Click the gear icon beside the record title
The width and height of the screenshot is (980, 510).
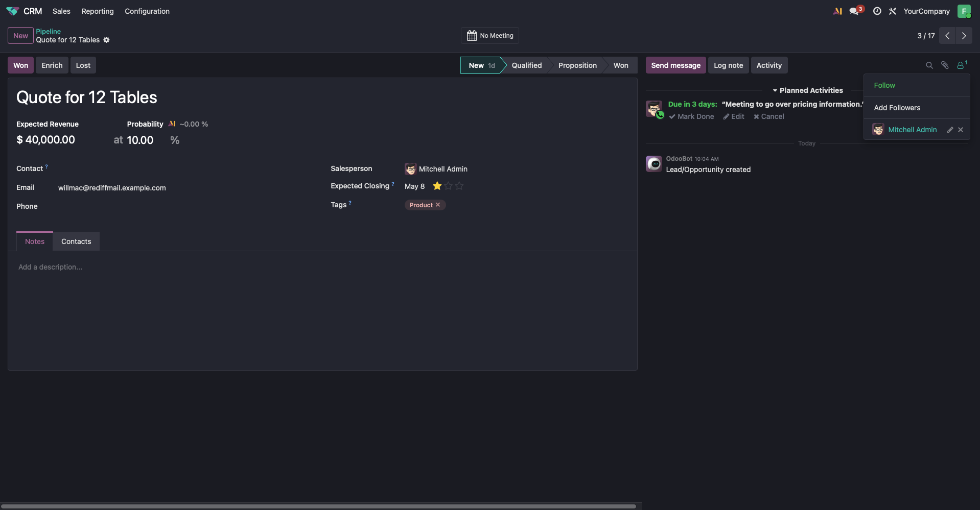tap(106, 40)
